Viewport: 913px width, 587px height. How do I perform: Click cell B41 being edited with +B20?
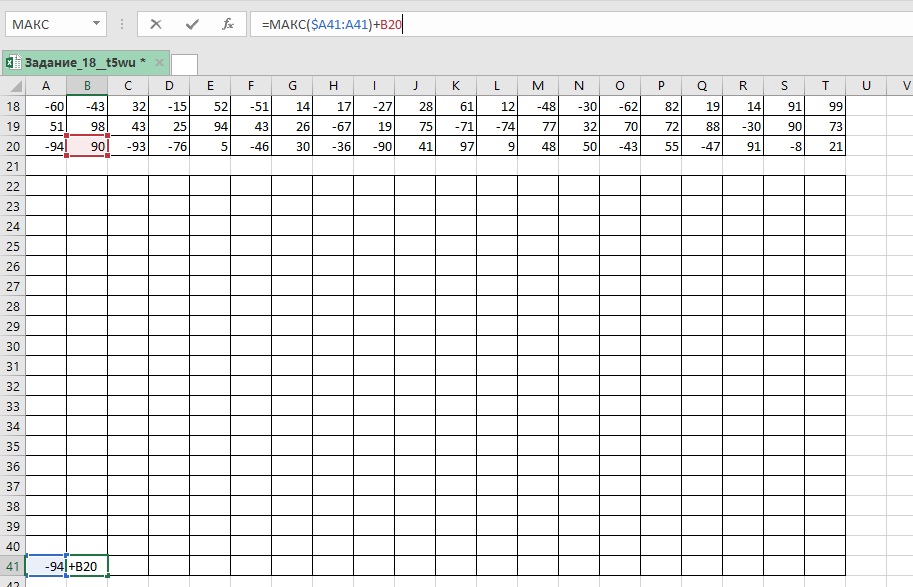pyautogui.click(x=87, y=567)
